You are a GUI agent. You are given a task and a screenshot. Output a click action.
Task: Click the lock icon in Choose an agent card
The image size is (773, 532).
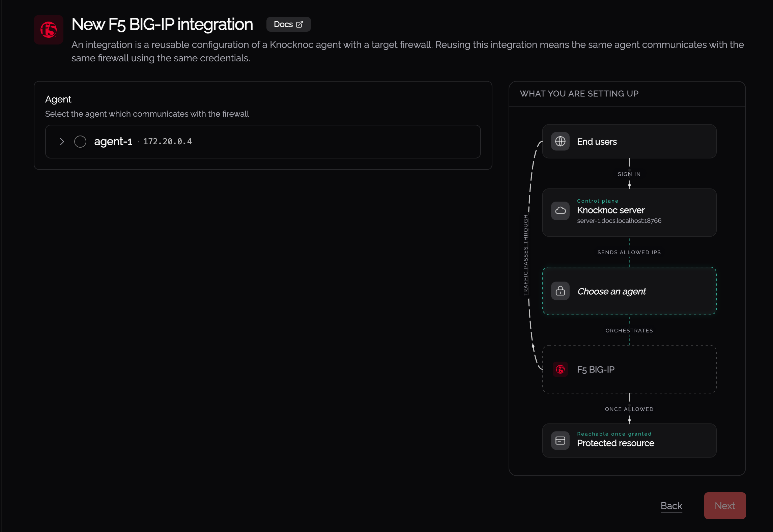click(x=560, y=291)
